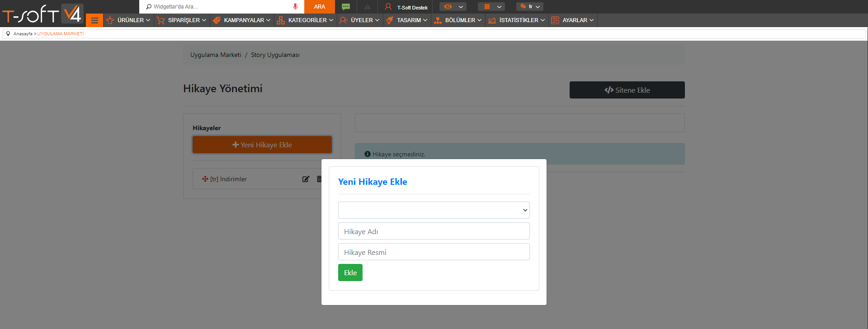The height and width of the screenshot is (329, 868).
Task: Click the ARA search button
Action: tap(320, 7)
